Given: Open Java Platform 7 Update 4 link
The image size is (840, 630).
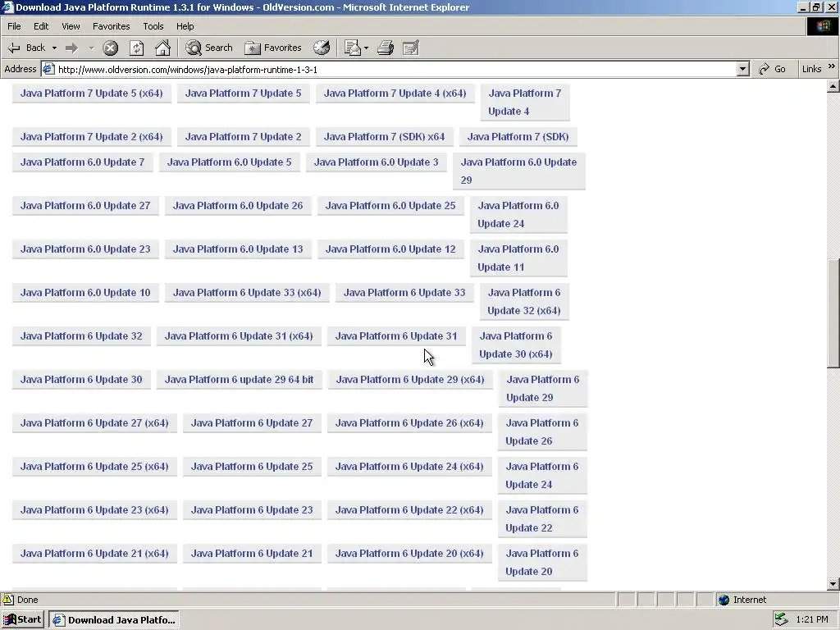Looking at the screenshot, I should [524, 103].
